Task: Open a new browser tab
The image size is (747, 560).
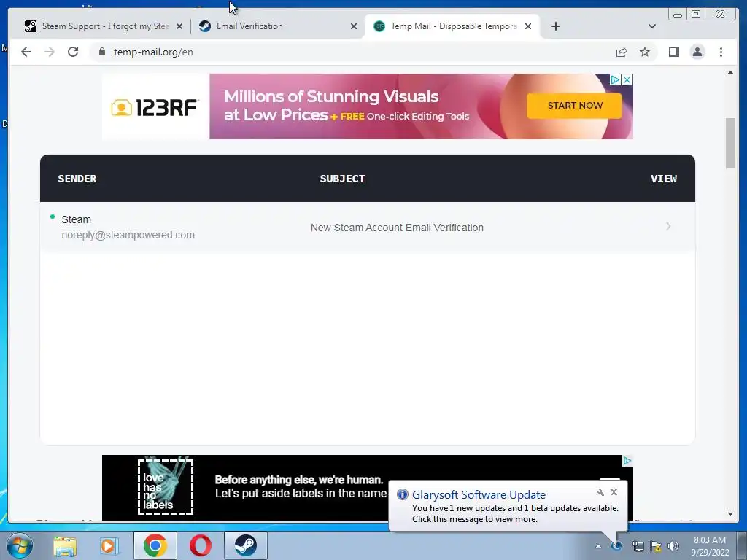Action: 555,26
